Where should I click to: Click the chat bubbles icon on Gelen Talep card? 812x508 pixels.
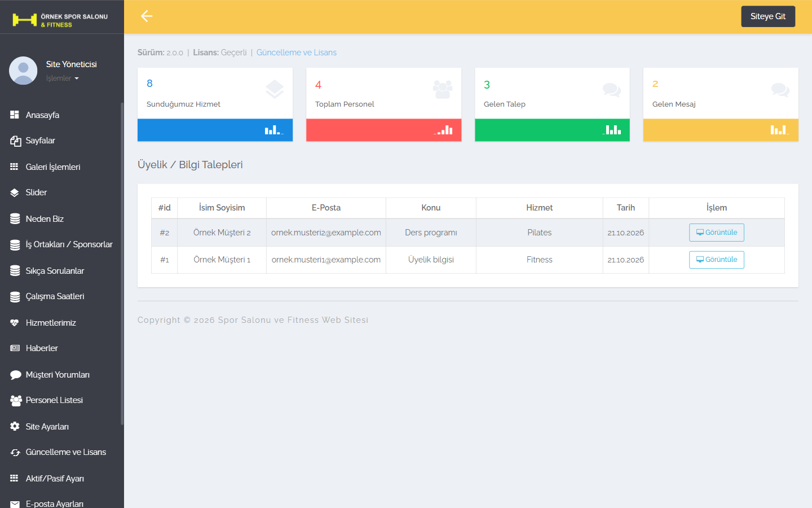[x=611, y=89]
